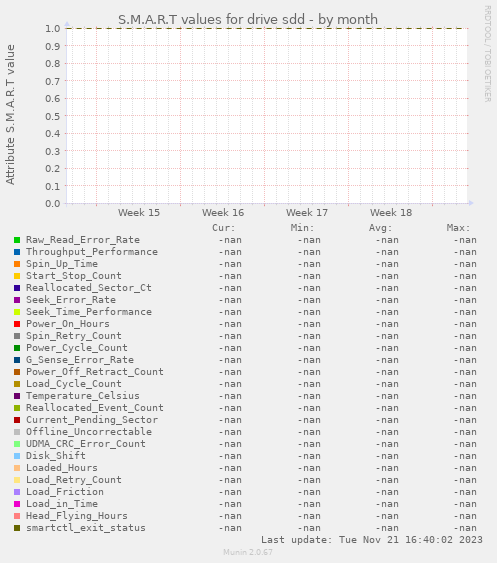
Task: Click the blue Throughput_Performance legend swatch
Action: point(17,252)
